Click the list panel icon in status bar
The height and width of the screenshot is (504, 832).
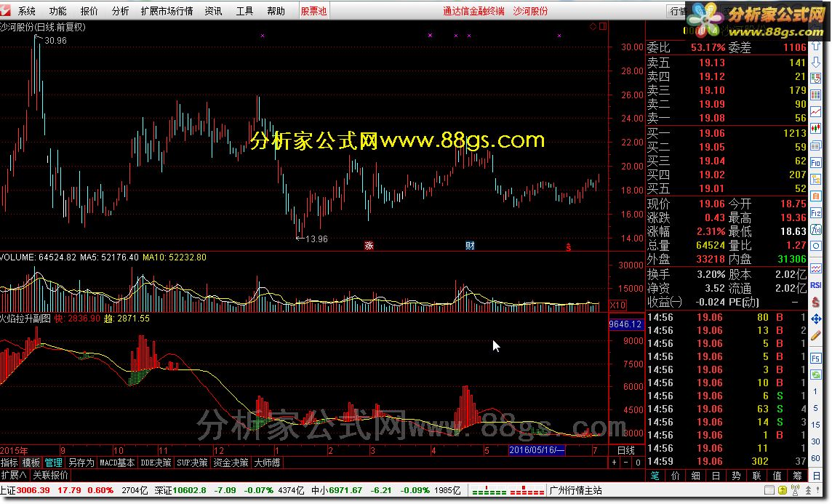(x=769, y=490)
